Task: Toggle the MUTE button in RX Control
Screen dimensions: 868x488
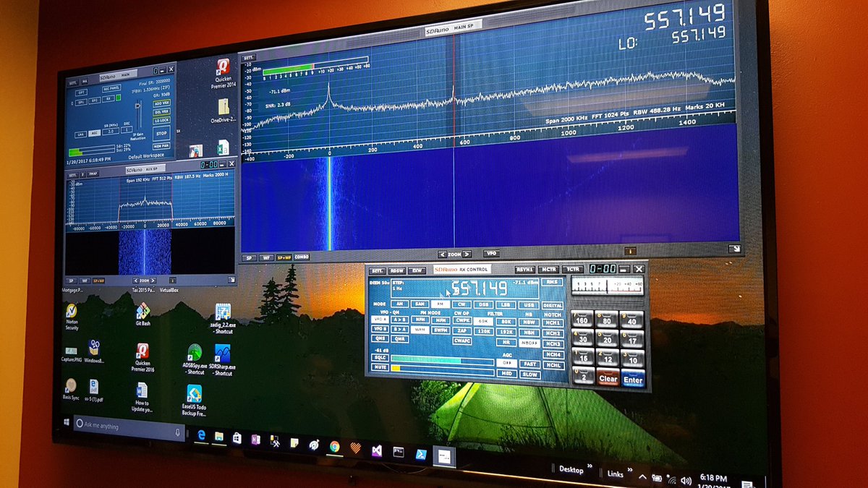Action: click(x=380, y=367)
